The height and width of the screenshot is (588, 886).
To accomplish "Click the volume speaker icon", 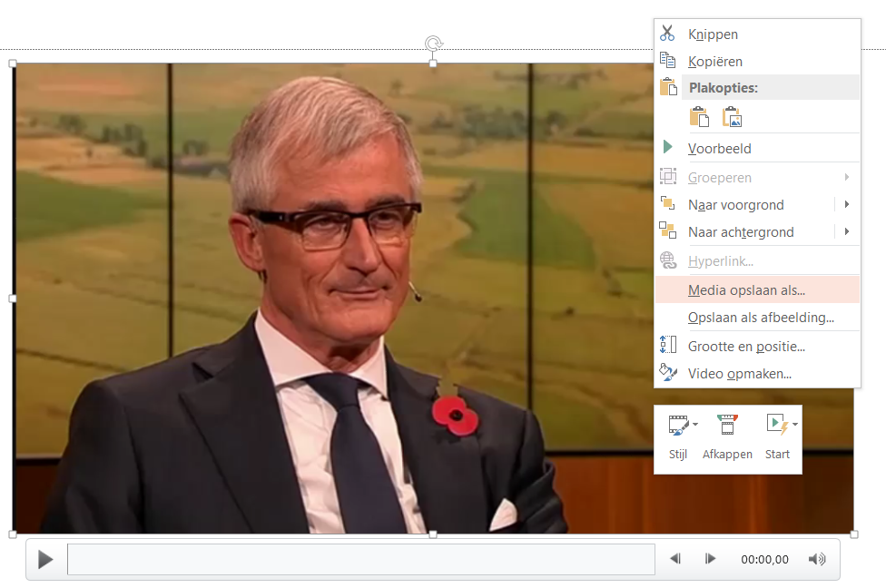I will point(817,559).
